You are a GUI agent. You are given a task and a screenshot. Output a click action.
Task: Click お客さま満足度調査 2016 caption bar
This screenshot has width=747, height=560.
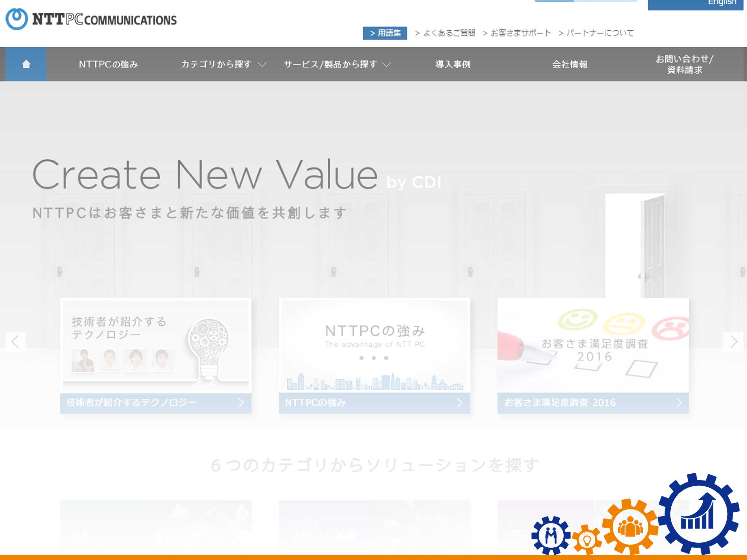pos(593,403)
